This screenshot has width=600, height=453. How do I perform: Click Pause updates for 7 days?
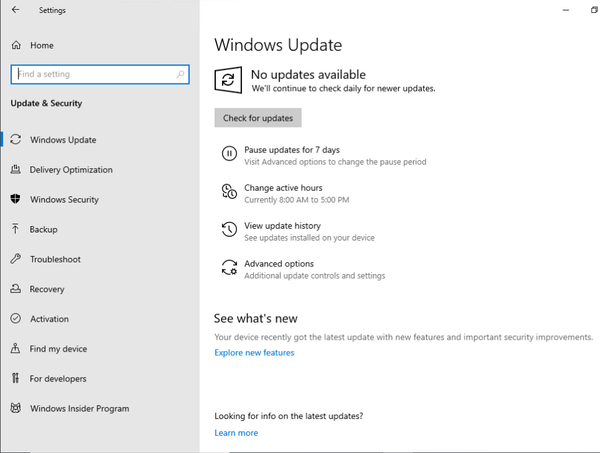pyautogui.click(x=292, y=150)
